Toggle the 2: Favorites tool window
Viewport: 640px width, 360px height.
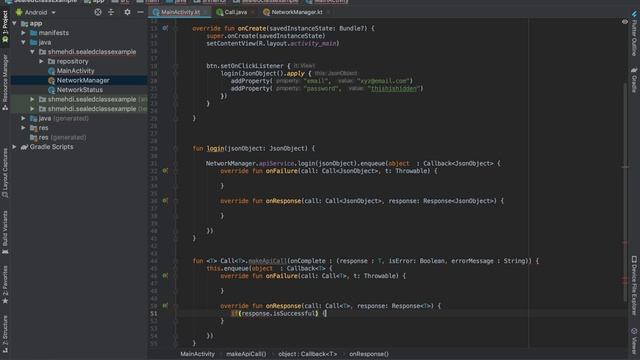(x=5, y=284)
